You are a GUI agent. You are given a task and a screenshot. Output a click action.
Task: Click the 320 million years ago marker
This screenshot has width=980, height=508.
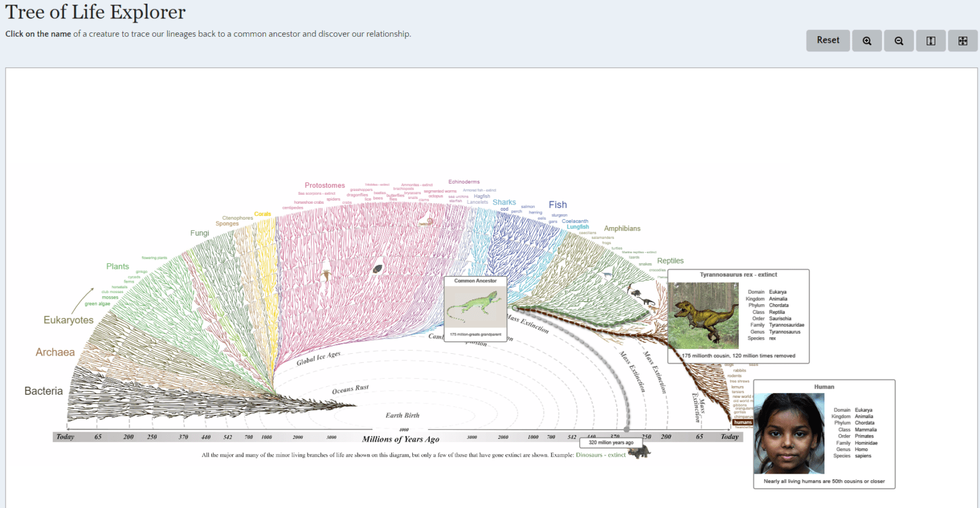pos(611,443)
